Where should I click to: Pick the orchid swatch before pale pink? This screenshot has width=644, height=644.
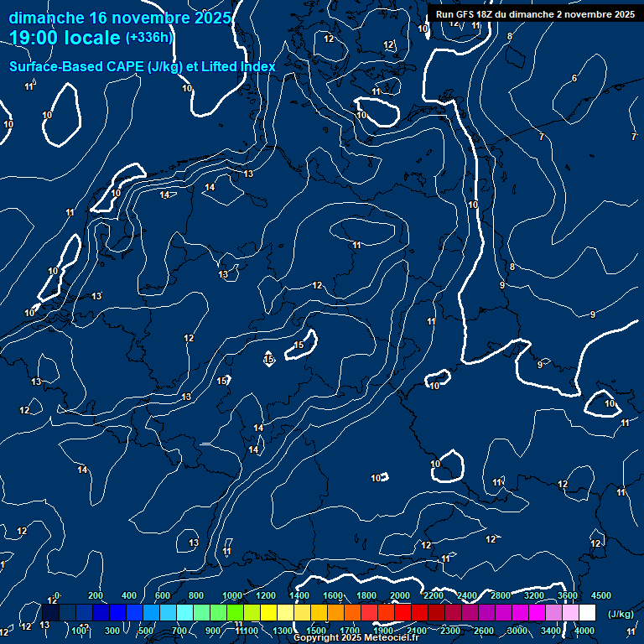[554, 612]
